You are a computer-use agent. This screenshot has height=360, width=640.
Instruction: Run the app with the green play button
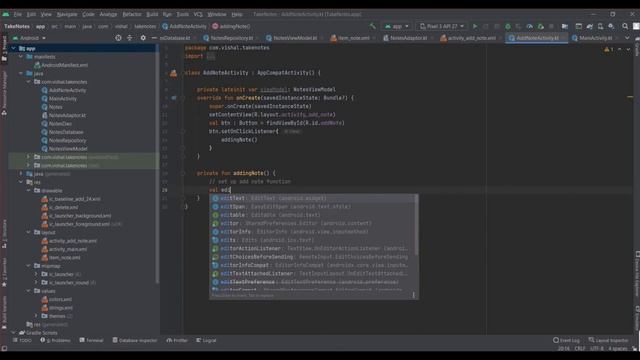point(475,26)
